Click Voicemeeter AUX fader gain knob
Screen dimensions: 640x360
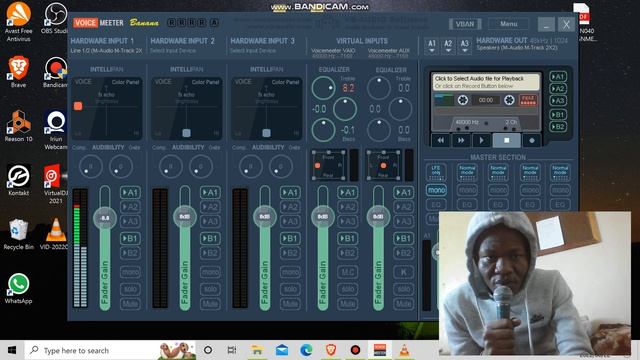coord(378,217)
